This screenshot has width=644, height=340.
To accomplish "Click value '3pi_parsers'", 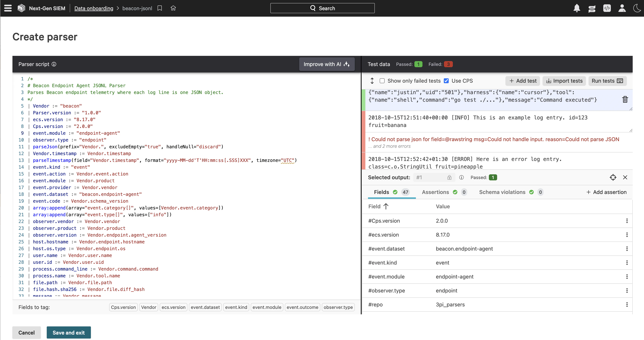I will coord(450,305).
